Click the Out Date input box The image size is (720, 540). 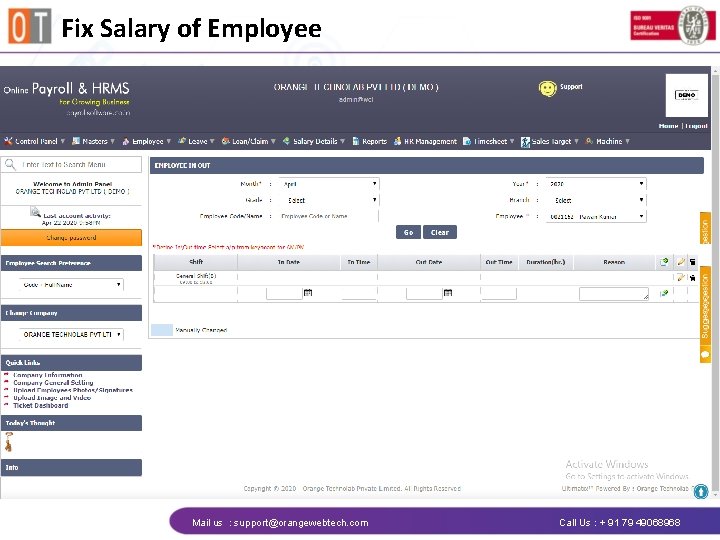[x=424, y=293]
